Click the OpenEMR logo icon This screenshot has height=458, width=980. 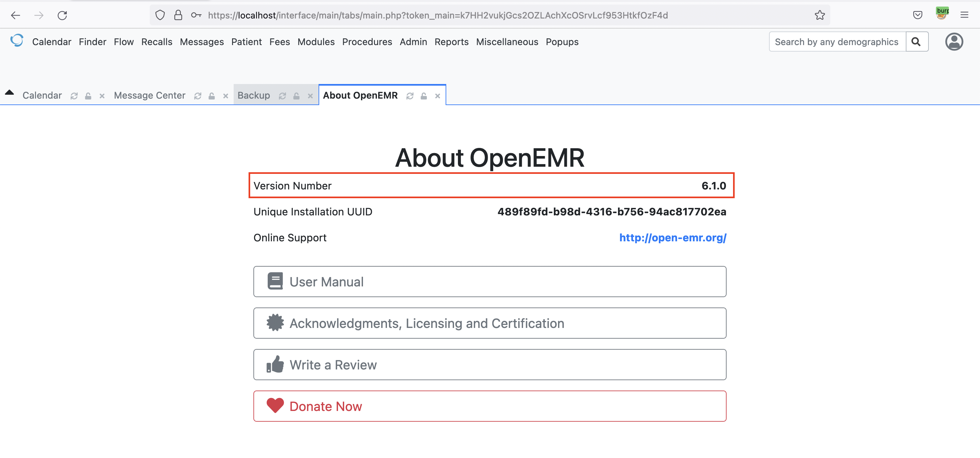point(17,41)
